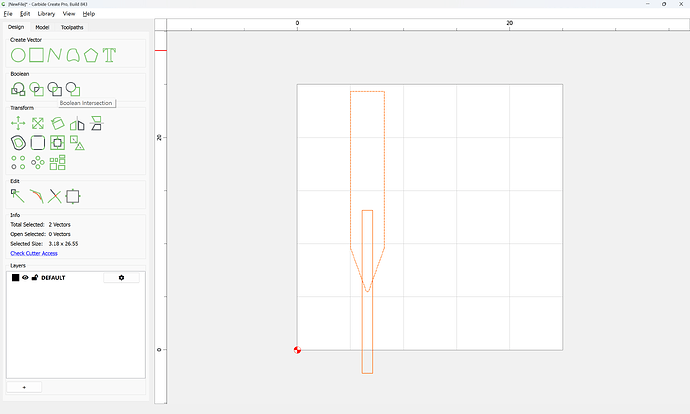Viewport: 690px width, 414px height.
Task: Switch to the Toolpaths tab
Action: point(72,27)
